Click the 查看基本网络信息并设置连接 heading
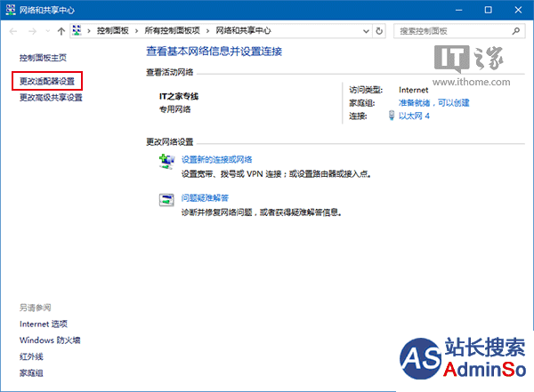Viewport: 534px width, 392px height. (214, 52)
